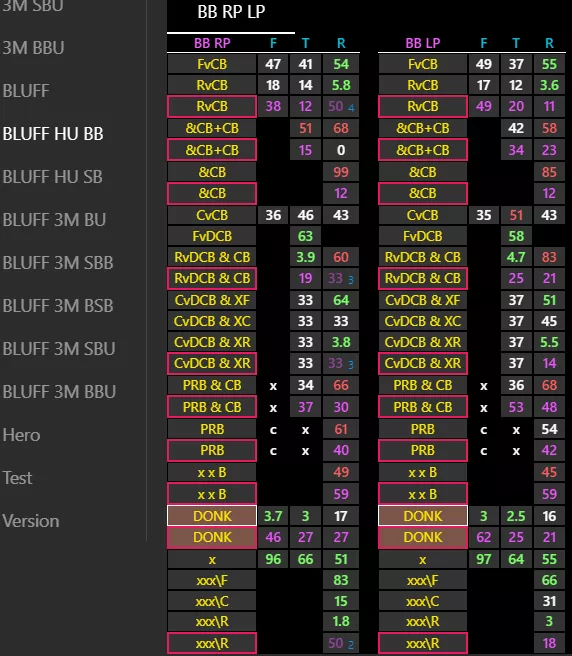Image resolution: width=572 pixels, height=656 pixels.
Task: Select BLUFF in the sidebar
Action: [x=26, y=91]
